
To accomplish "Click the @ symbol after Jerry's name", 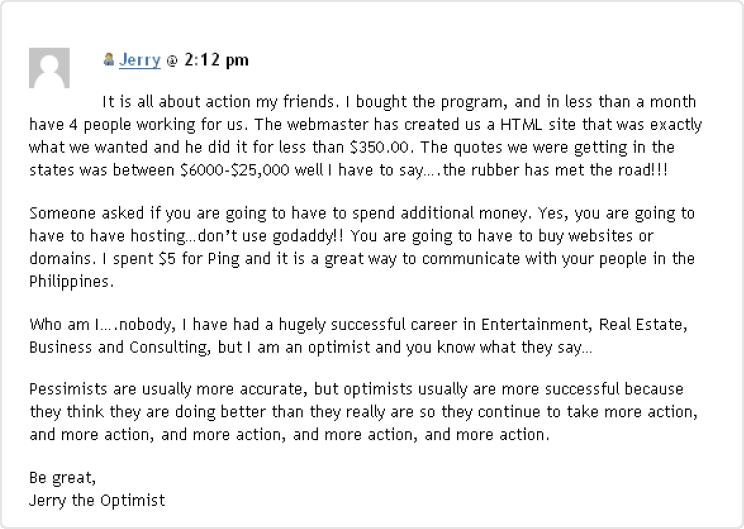I will coord(172,61).
